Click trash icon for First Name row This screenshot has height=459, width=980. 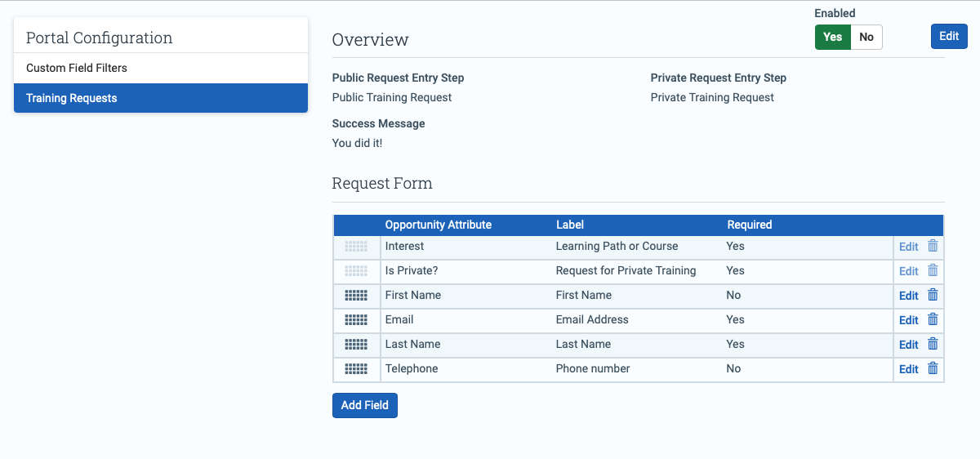pyautogui.click(x=933, y=295)
